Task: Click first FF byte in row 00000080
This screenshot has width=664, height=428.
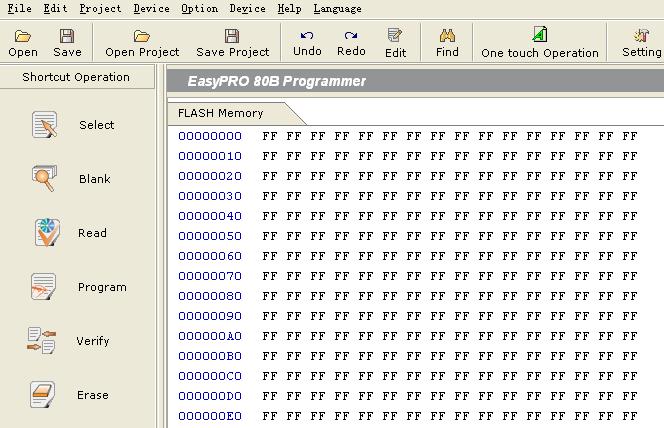Action: point(270,296)
